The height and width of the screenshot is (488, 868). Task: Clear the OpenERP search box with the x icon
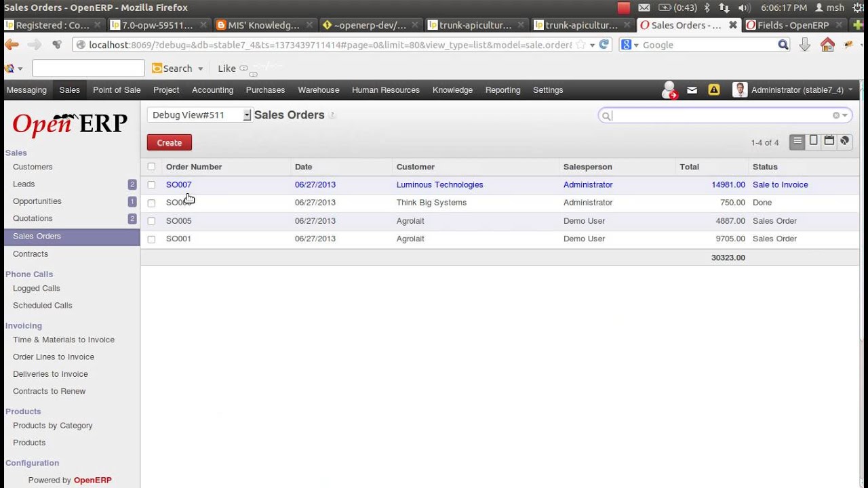pos(836,115)
